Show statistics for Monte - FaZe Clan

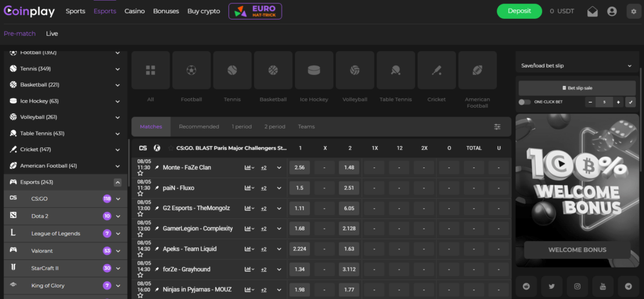[x=249, y=167]
